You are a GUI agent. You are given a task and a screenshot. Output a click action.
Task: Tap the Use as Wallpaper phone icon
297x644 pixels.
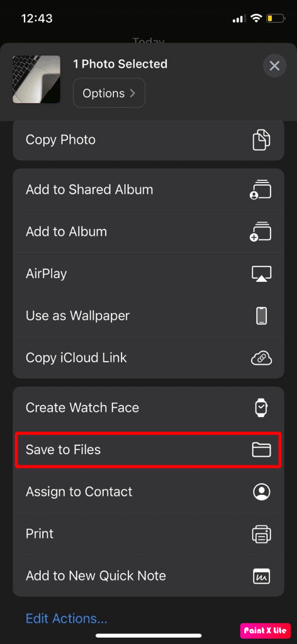[x=261, y=316]
